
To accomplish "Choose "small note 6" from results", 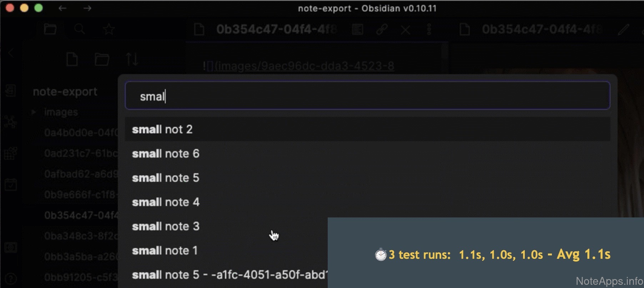I will coord(166,154).
